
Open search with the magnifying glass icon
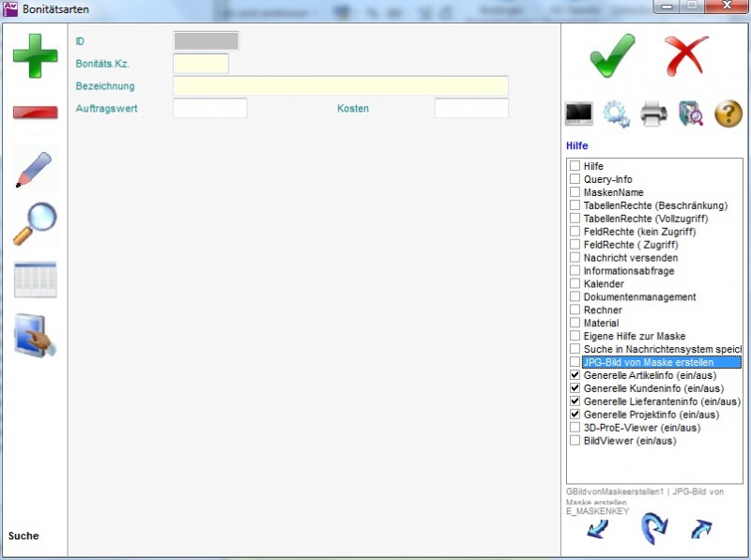pyautogui.click(x=35, y=224)
